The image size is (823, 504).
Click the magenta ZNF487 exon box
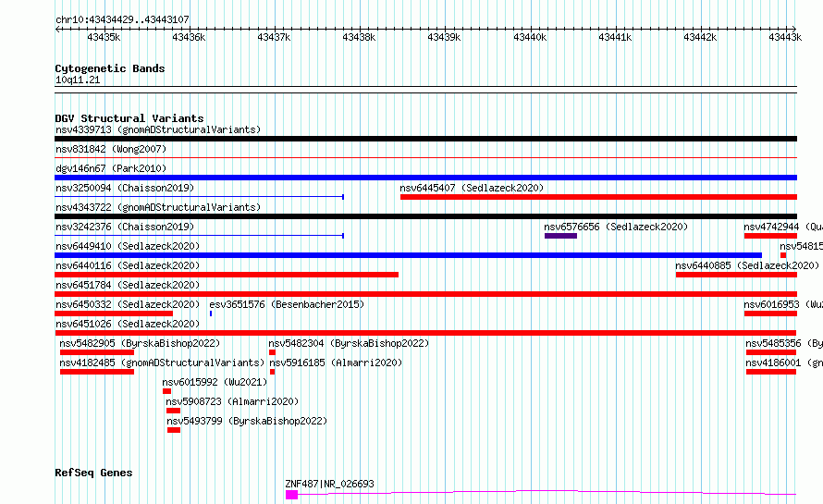click(291, 495)
